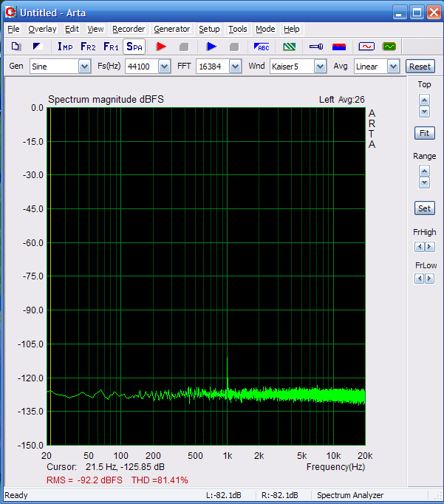Click gray stop button next to blue arrow
The height and width of the screenshot is (504, 444).
234,47
